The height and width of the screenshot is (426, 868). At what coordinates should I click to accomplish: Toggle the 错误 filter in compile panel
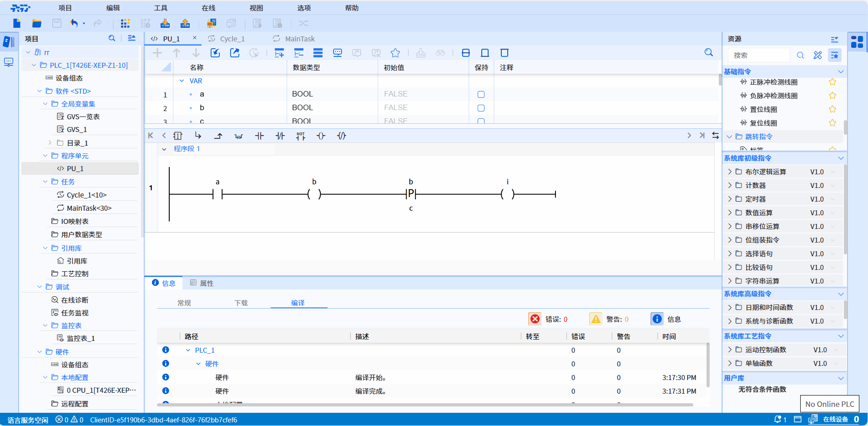[535, 319]
